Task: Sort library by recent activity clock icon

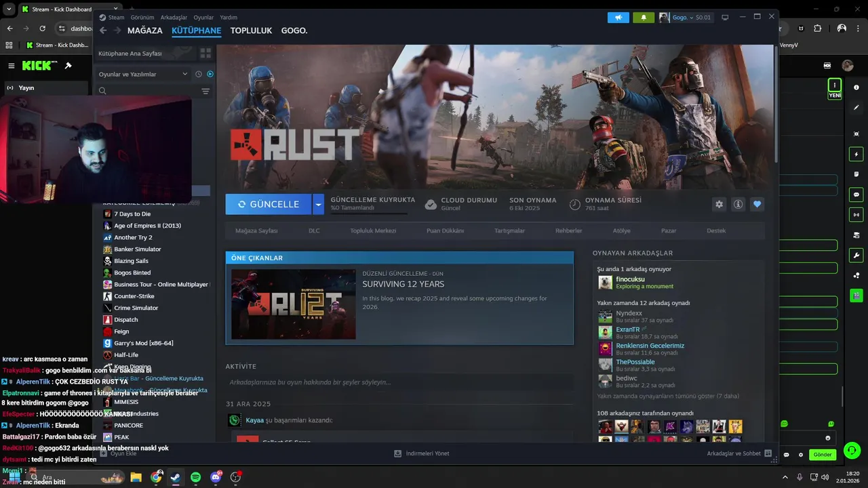Action: 199,75
